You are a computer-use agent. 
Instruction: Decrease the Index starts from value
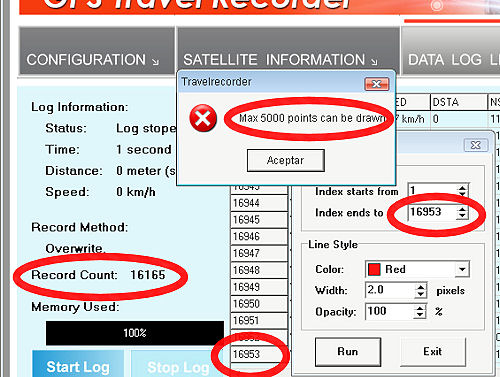462,194
